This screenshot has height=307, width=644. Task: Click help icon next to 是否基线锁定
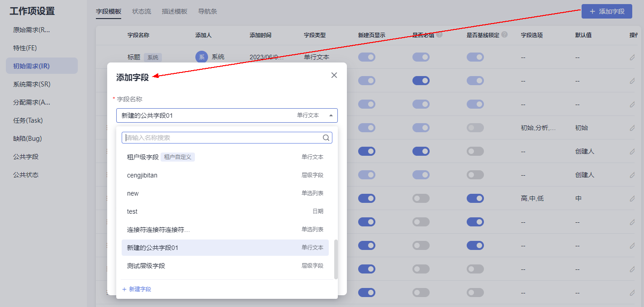(x=504, y=35)
